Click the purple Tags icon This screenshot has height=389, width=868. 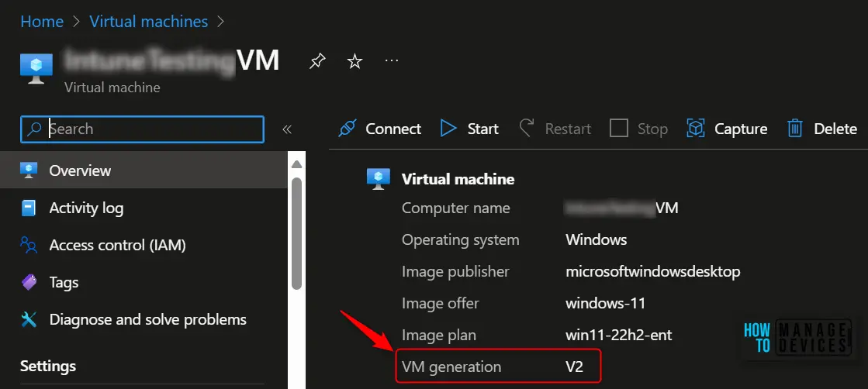(29, 282)
